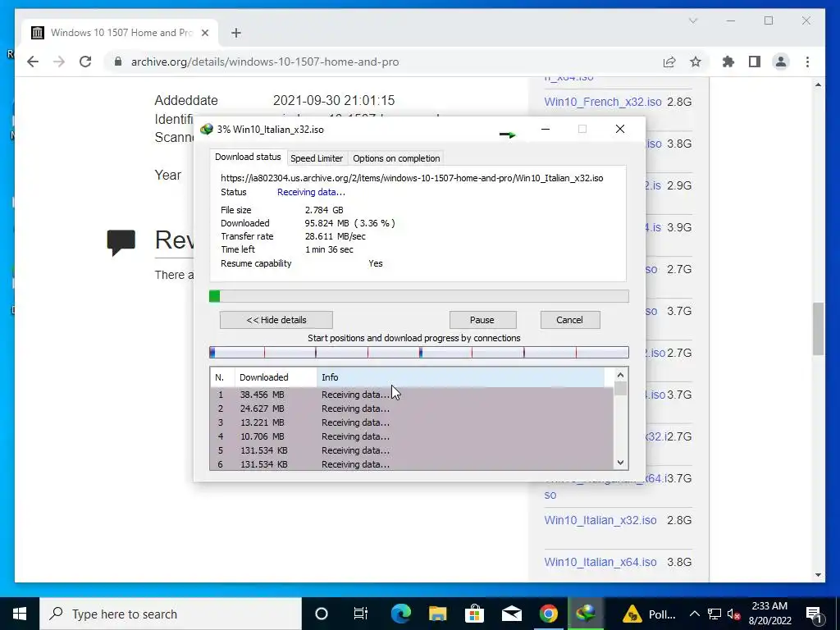
Task: Click the Internet Download Manager taskbar icon
Action: pos(586,614)
